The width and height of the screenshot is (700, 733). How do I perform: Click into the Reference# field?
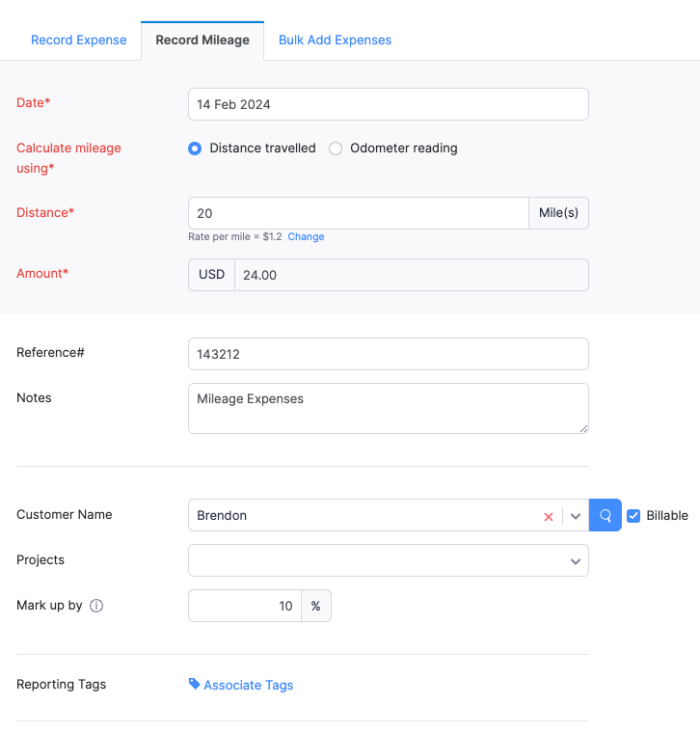click(389, 354)
